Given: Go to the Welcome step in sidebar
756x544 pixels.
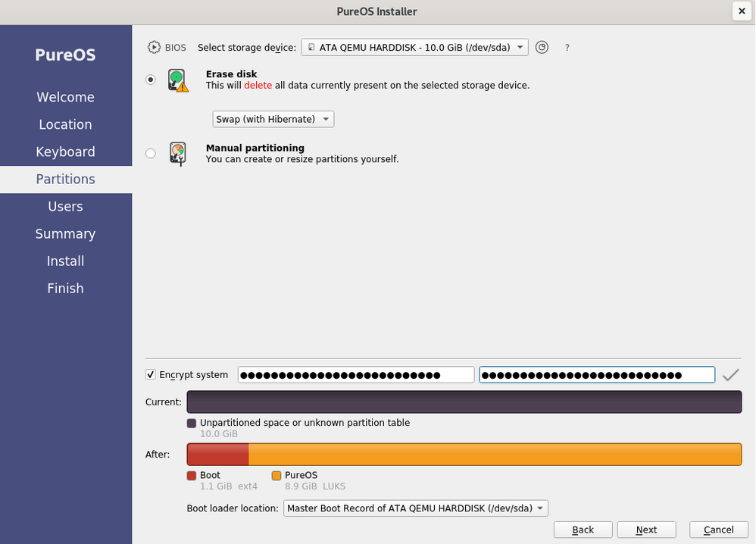Looking at the screenshot, I should point(66,97).
